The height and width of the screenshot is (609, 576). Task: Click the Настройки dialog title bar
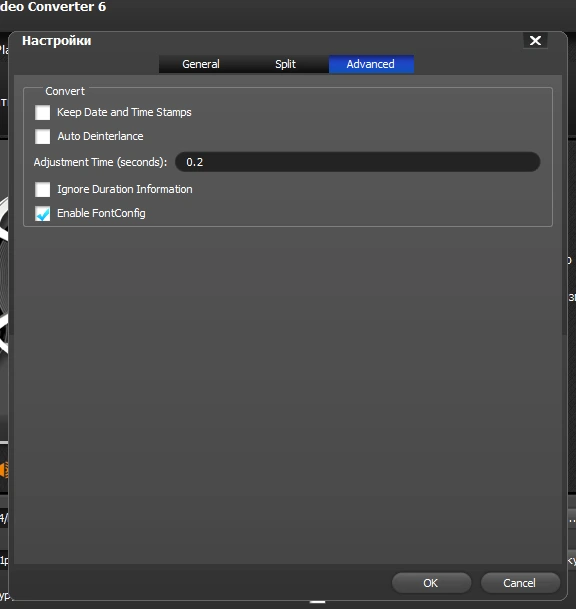tap(272, 41)
